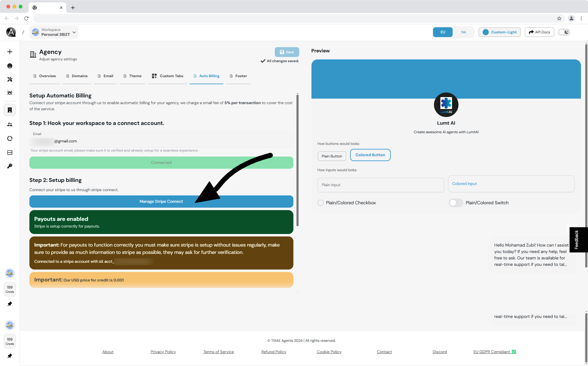Click the Manage Stripe Connect button

pyautogui.click(x=161, y=202)
